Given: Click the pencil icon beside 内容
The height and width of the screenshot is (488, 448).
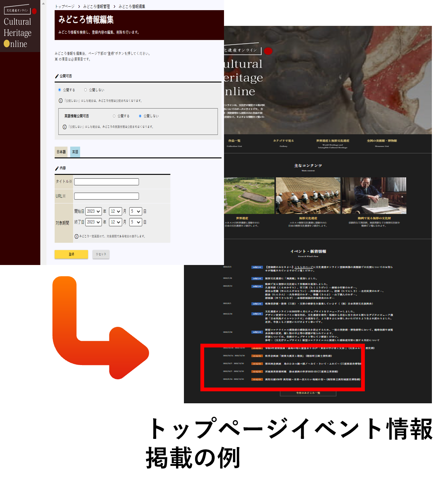Looking at the screenshot, I should tap(57, 168).
